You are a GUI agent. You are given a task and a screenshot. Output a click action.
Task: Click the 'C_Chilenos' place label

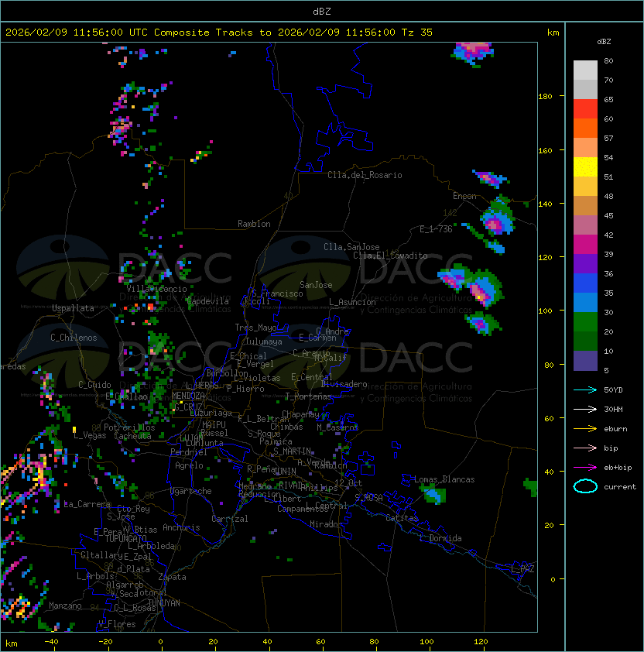click(x=74, y=338)
